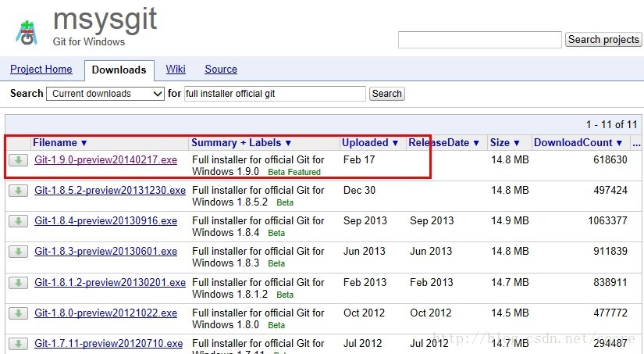
Task: Click the Search projects button
Action: click(603, 40)
